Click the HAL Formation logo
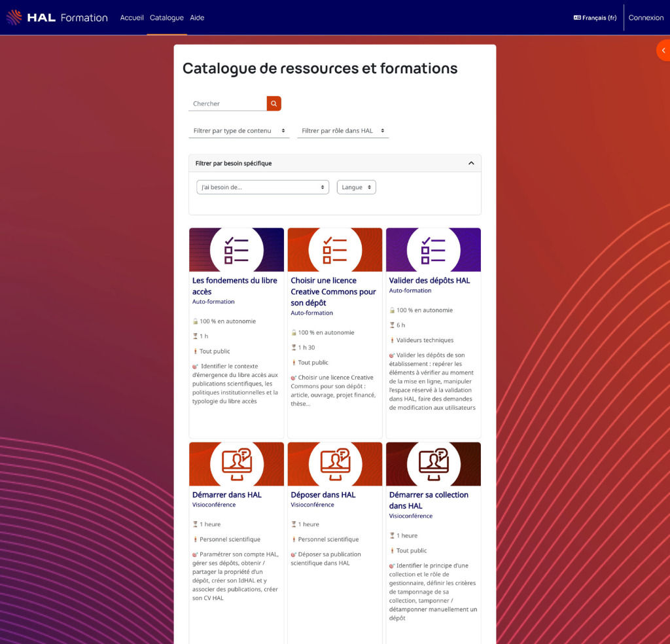670x644 pixels. click(57, 18)
